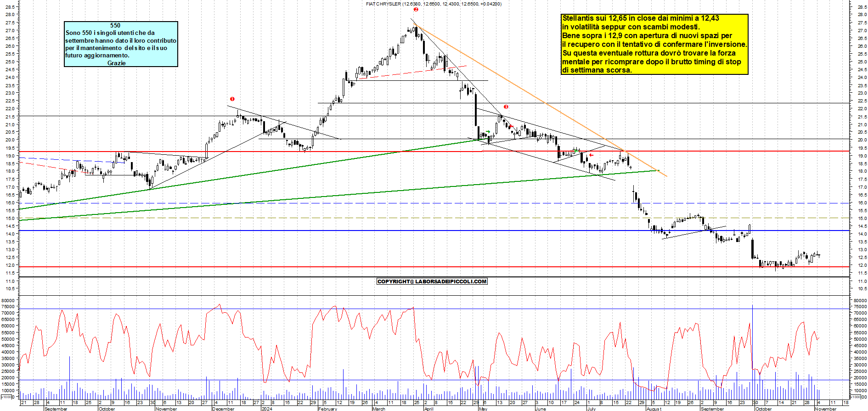Screen dimensions: 868x411
Task: Click 'Bene sopra i 12,9' annotation line
Action: point(648,35)
